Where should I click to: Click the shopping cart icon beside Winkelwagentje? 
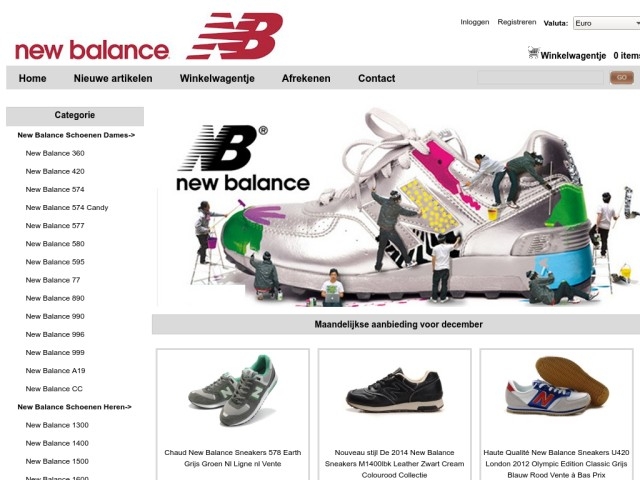pyautogui.click(x=533, y=53)
